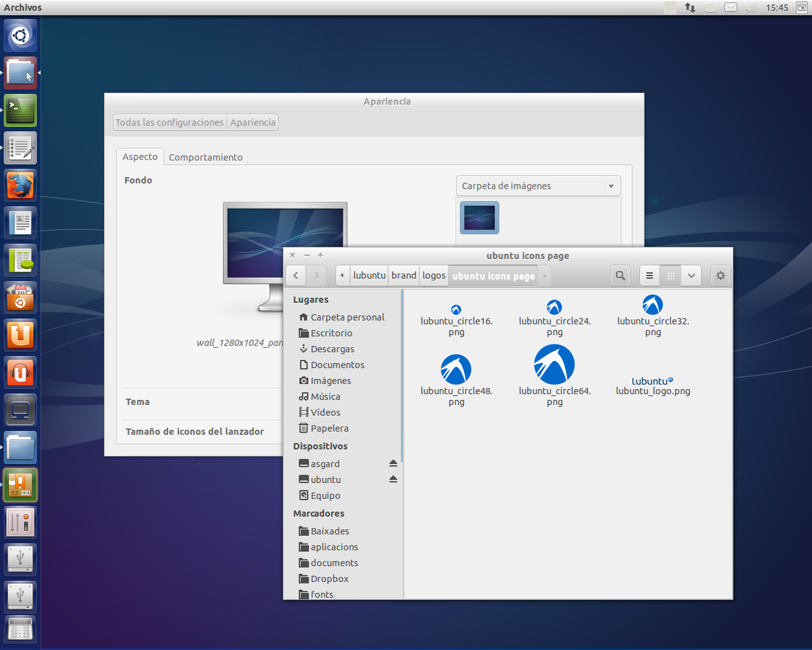
Task: Open the sound mixer settings launcher icon
Action: (20, 522)
